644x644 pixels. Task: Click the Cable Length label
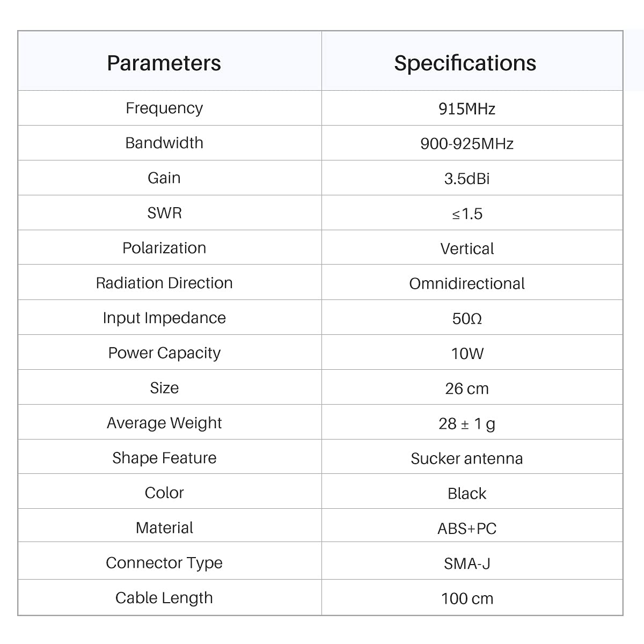coord(164,598)
